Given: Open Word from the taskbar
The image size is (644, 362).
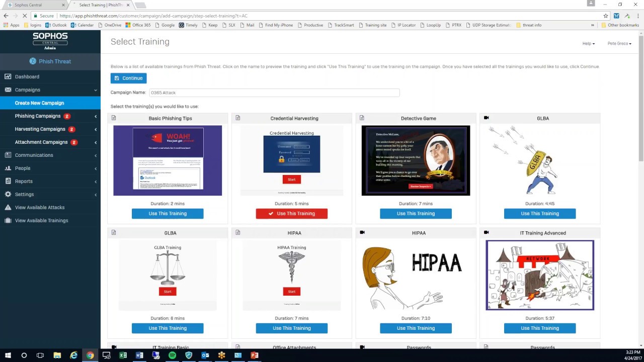Looking at the screenshot, I should tap(139, 355).
